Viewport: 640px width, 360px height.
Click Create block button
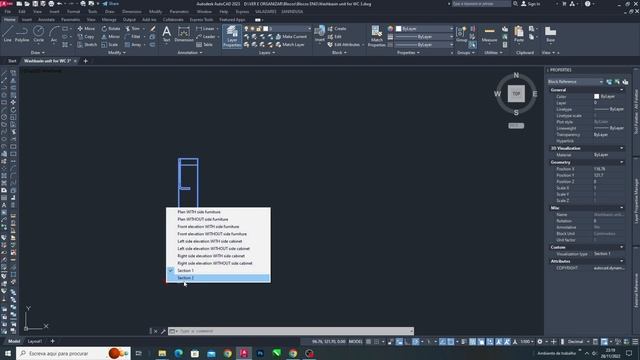pos(337,29)
